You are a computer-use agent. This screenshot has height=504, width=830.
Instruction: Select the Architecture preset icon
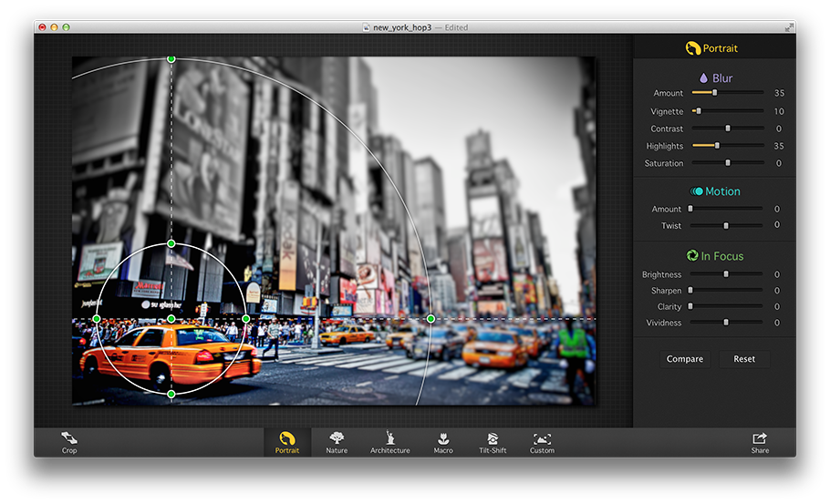[x=389, y=439]
